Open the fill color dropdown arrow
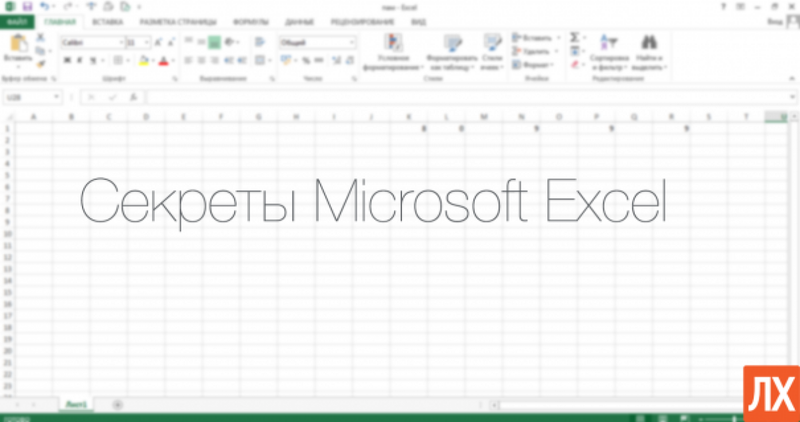This screenshot has height=422, width=800. [153, 61]
